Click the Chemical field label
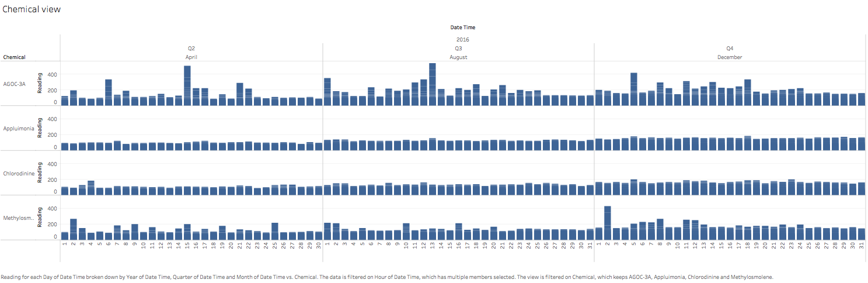The height and width of the screenshot is (283, 868). pyautogui.click(x=14, y=57)
